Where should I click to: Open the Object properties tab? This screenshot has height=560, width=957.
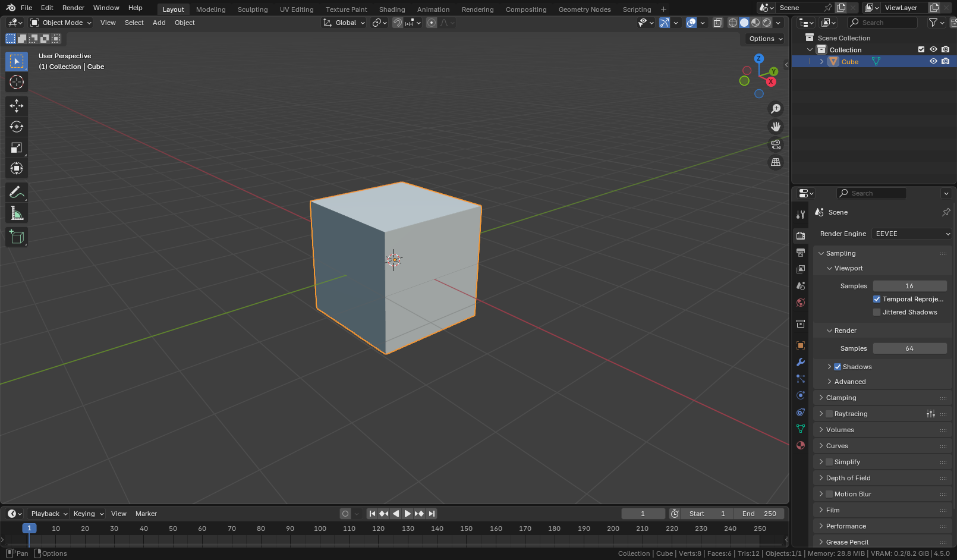(x=801, y=345)
